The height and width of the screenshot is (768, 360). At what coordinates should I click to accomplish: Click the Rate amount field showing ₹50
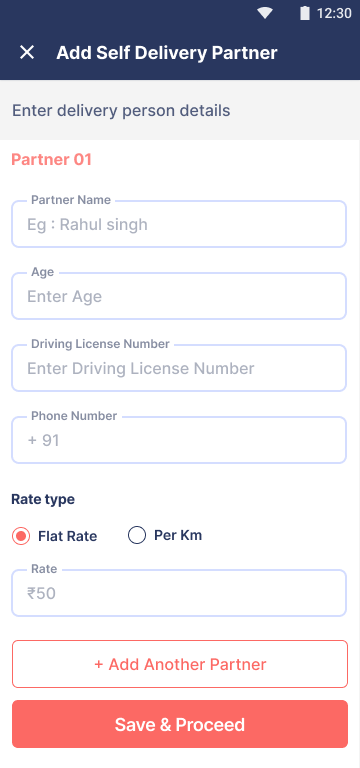(179, 593)
